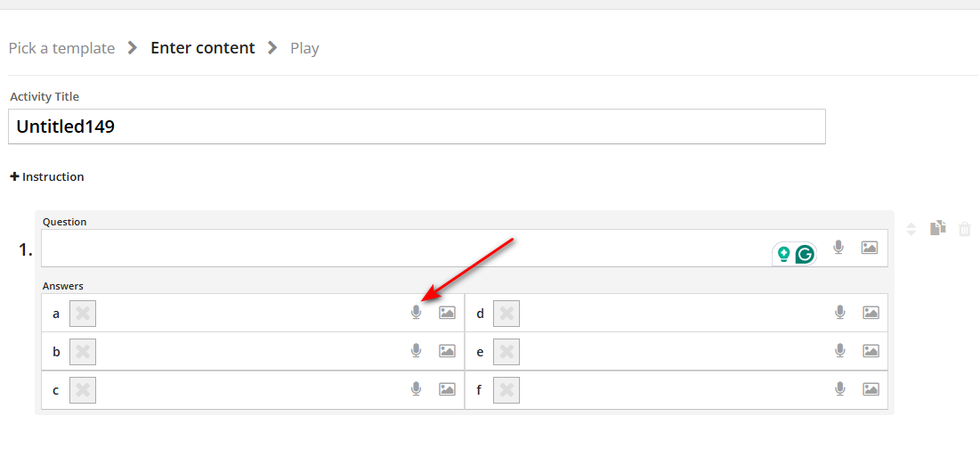This screenshot has width=980, height=449.
Task: Go back to Pick a template
Action: click(x=62, y=48)
